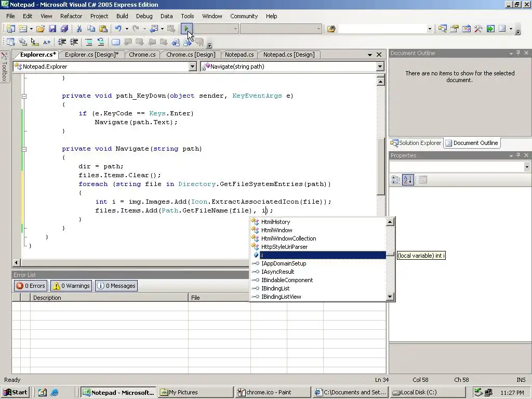Collapse the Navigate method outline
The width and height of the screenshot is (532, 399).
pyautogui.click(x=24, y=149)
